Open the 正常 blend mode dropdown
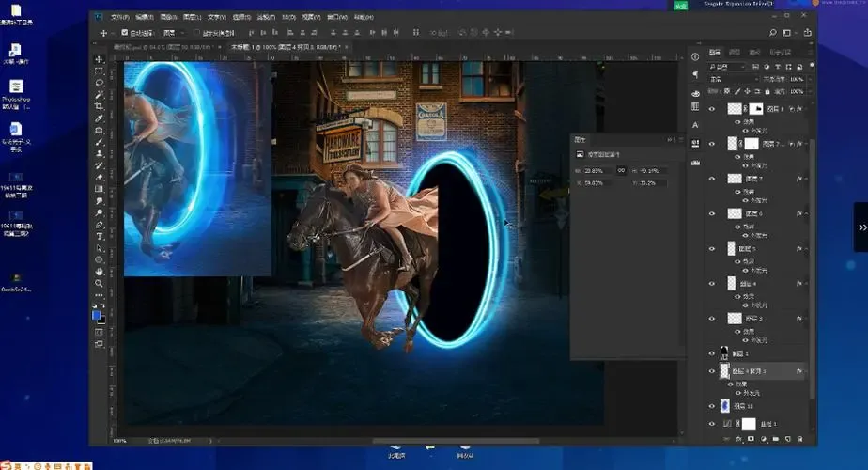 [731, 80]
